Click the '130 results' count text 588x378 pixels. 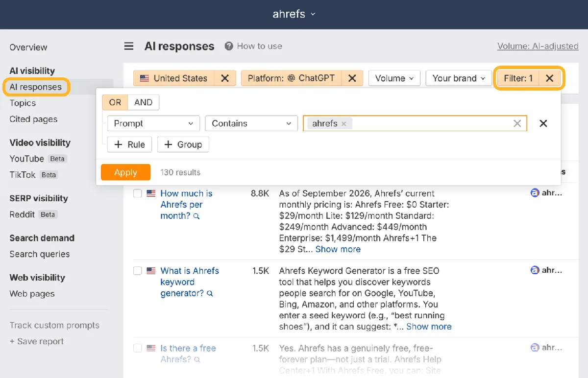click(180, 172)
